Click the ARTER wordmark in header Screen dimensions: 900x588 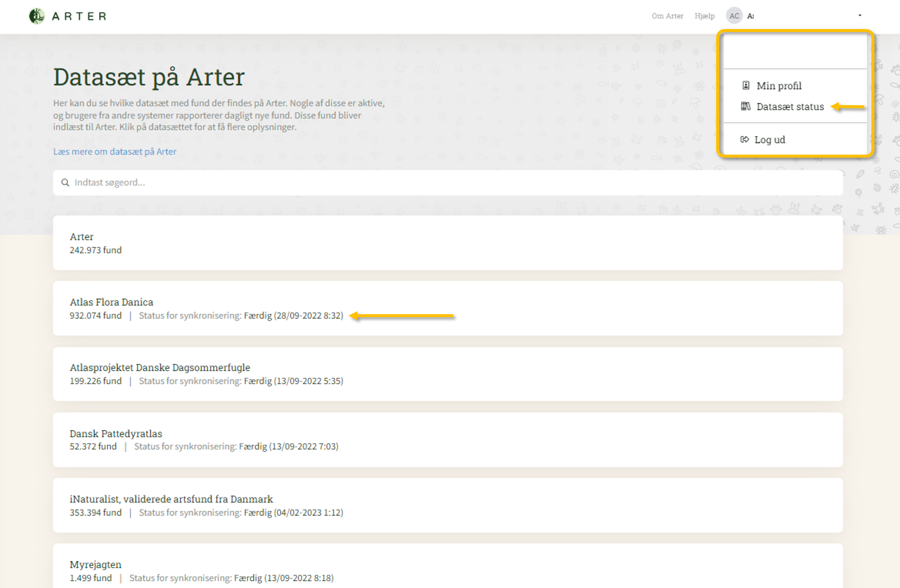click(x=79, y=16)
